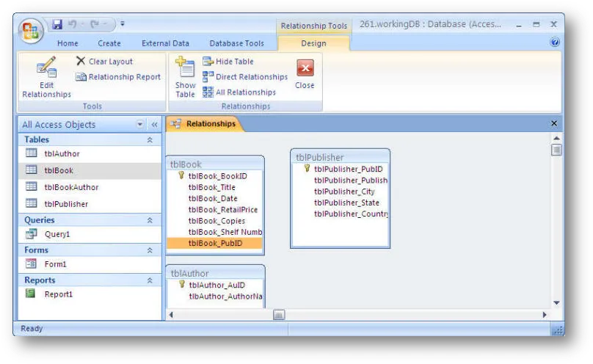
Task: Click tblBook_Copies field
Action: [215, 221]
